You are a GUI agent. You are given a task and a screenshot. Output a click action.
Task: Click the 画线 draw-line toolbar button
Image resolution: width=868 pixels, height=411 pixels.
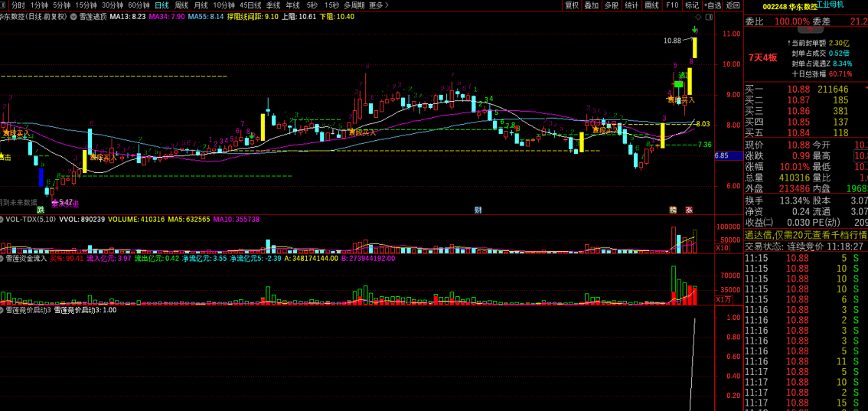tap(651, 5)
